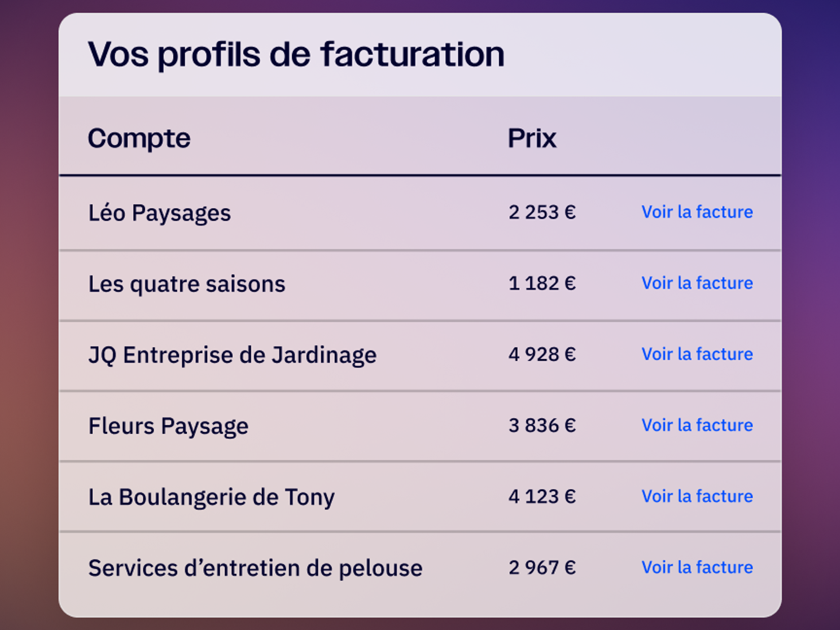
Task: Click the La Boulangerie de Tony name
Action: [211, 497]
